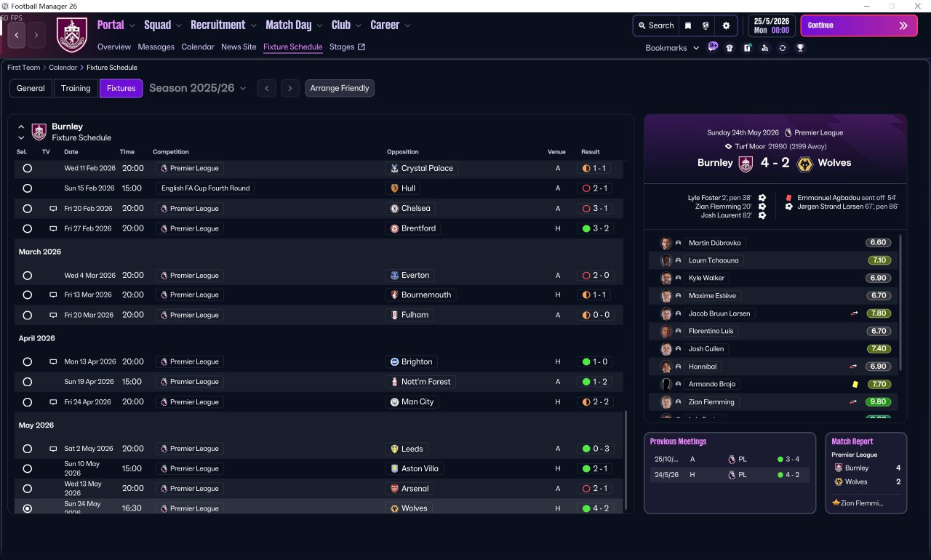931x560 pixels.
Task: Open the bookmark icon next to Search
Action: coord(688,25)
